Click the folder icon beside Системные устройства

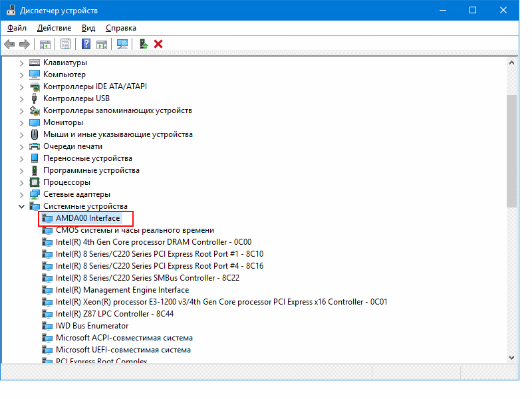(x=35, y=206)
